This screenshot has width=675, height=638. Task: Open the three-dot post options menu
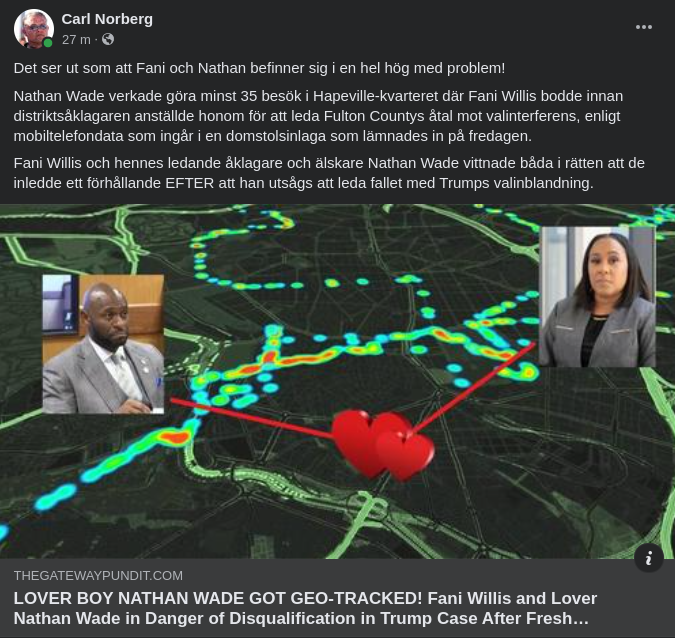coord(644,27)
